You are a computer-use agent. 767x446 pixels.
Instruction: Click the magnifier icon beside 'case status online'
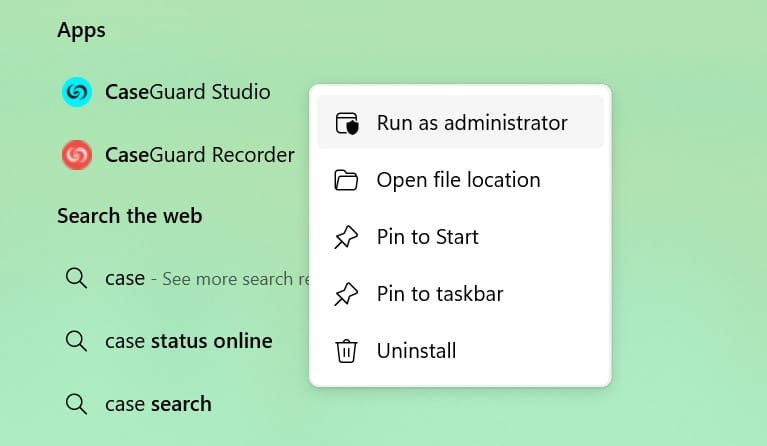click(x=76, y=341)
